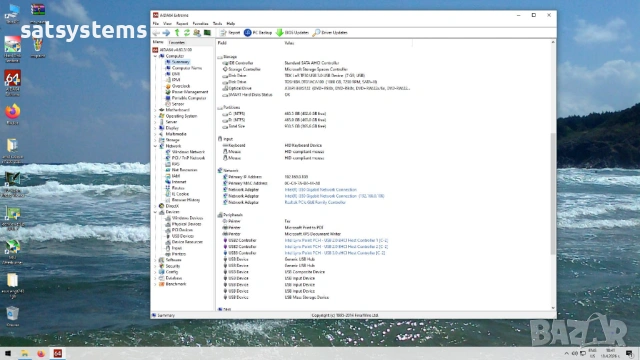Click the PC Backup toolbar button

pyautogui.click(x=258, y=33)
